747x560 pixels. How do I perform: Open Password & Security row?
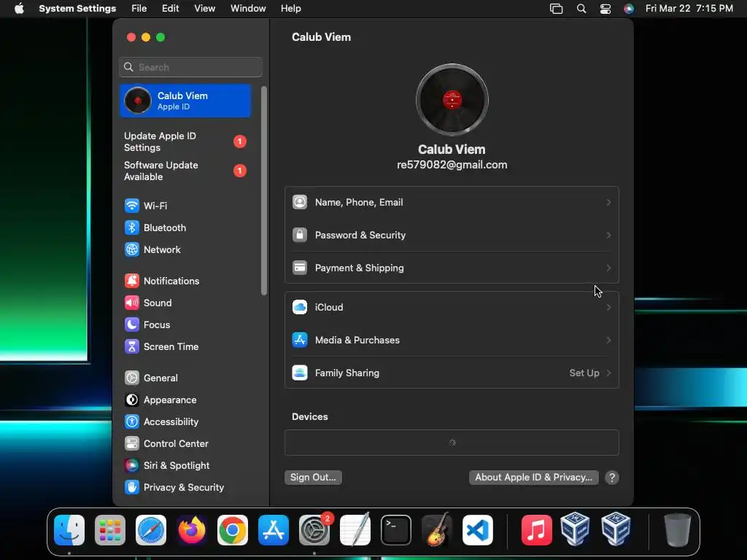tap(452, 236)
